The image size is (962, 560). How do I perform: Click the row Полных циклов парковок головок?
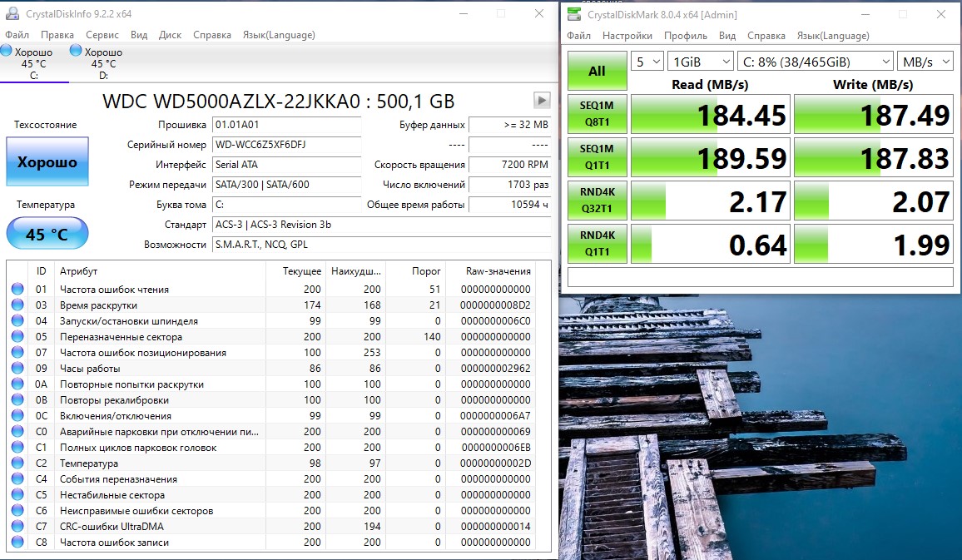click(271, 447)
